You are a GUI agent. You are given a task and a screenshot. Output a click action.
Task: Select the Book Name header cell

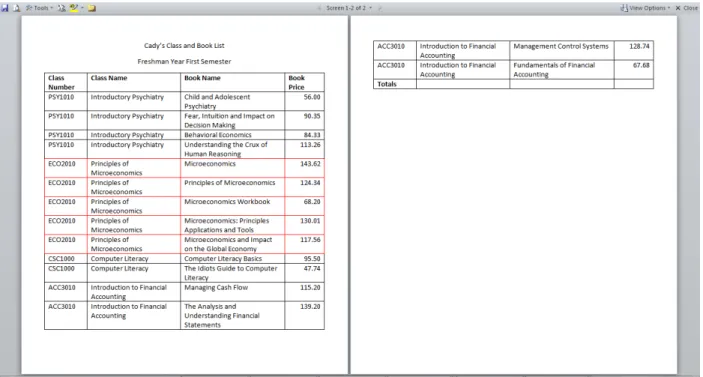point(232,82)
